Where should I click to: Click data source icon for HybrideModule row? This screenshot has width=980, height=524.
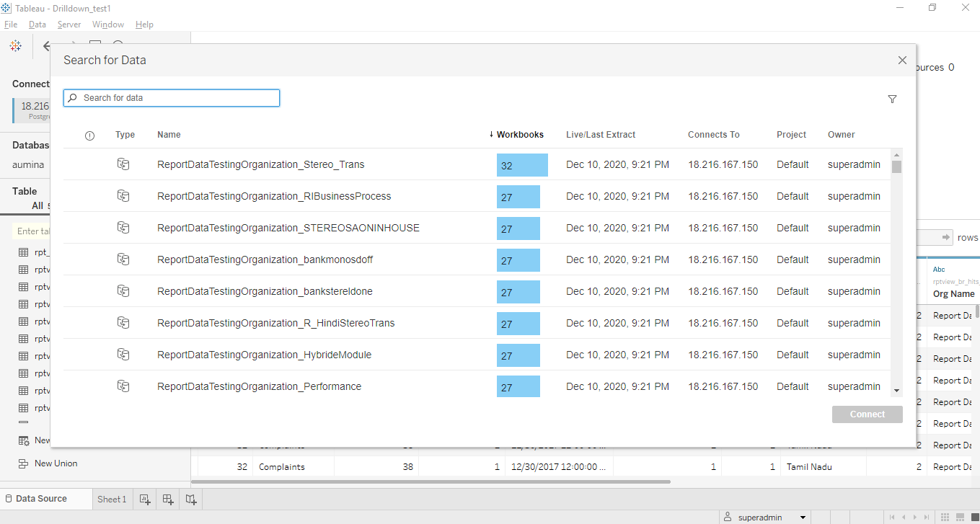pos(123,355)
